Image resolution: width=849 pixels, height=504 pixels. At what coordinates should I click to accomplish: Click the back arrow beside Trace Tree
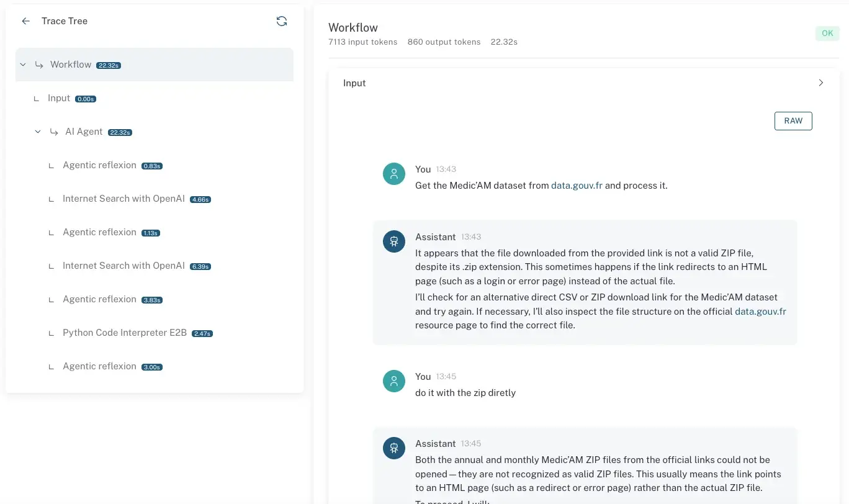point(25,21)
